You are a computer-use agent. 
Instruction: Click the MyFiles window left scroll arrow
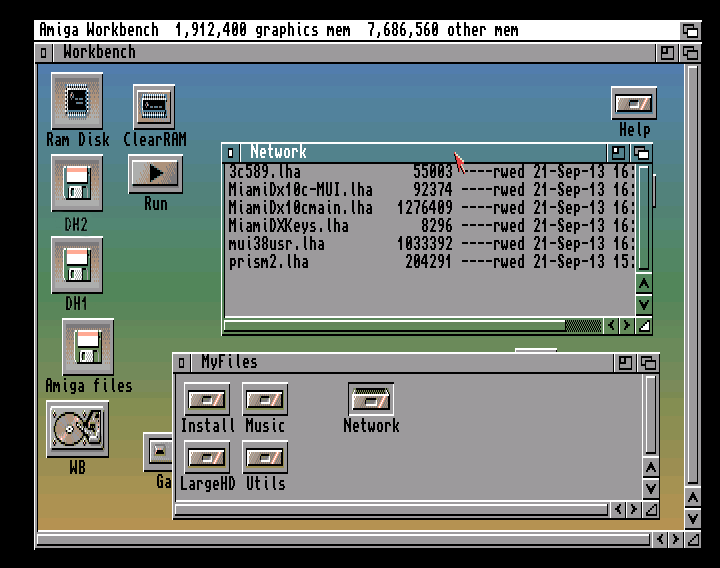coord(619,510)
